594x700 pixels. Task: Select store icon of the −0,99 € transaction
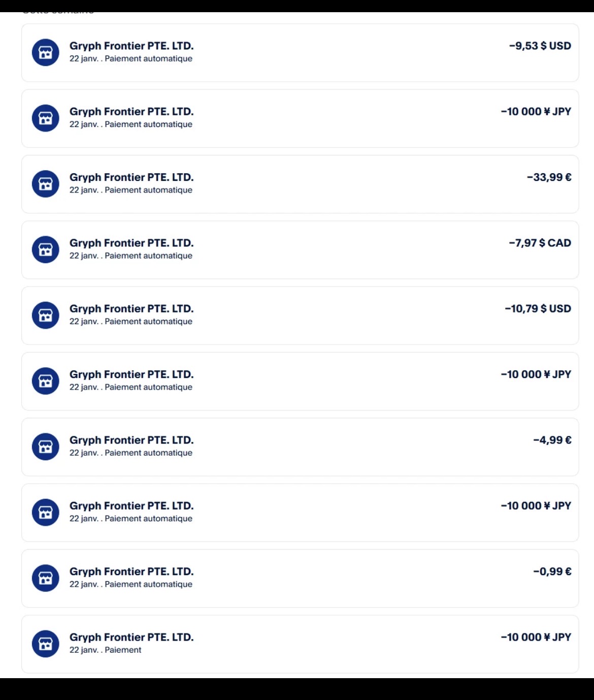46,578
